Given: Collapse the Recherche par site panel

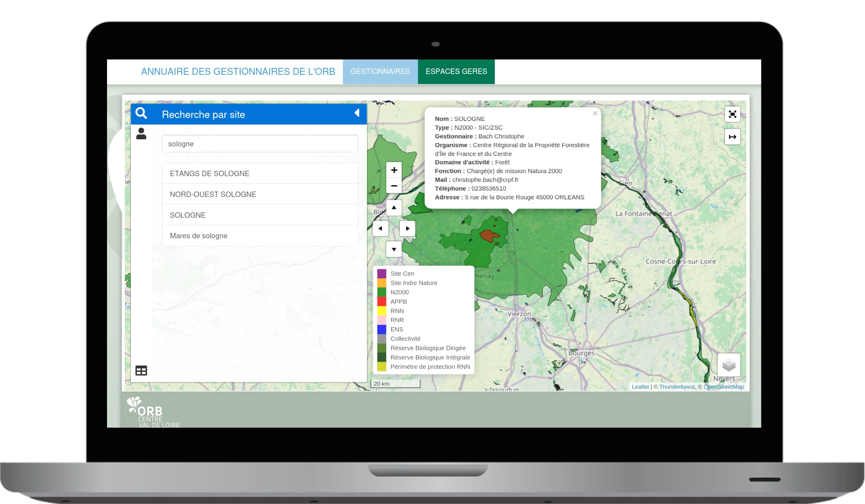Looking at the screenshot, I should click(x=357, y=113).
